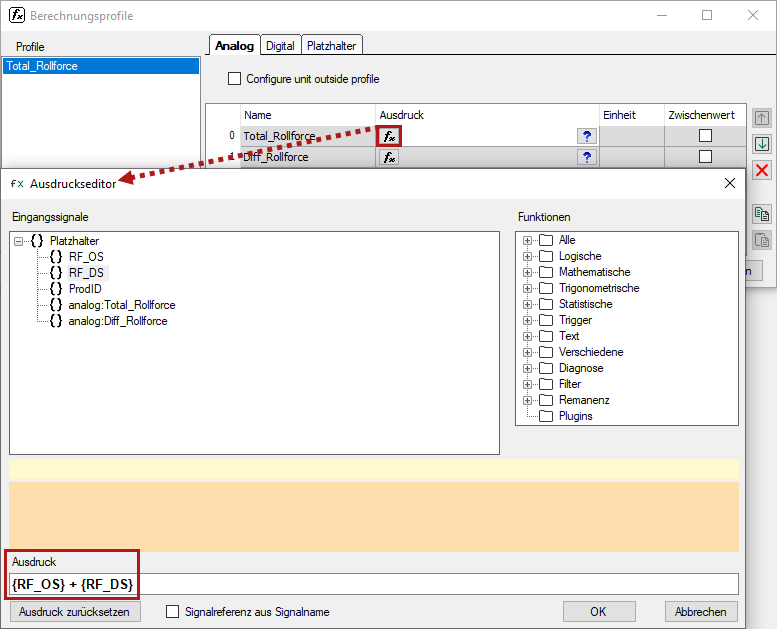Image resolution: width=777 pixels, height=629 pixels.
Task: Move selected row up with arrow icon
Action: point(762,118)
